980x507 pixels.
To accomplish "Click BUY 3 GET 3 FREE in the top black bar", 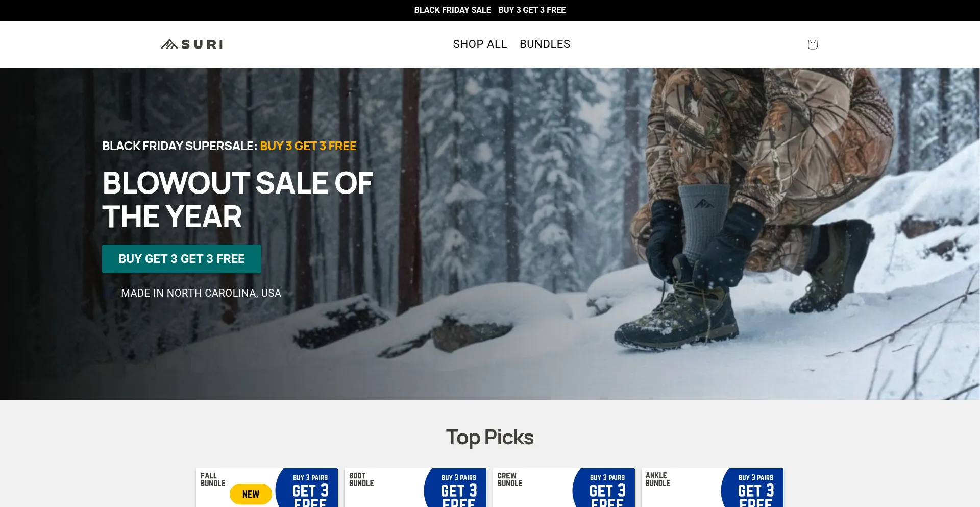I will pyautogui.click(x=532, y=10).
